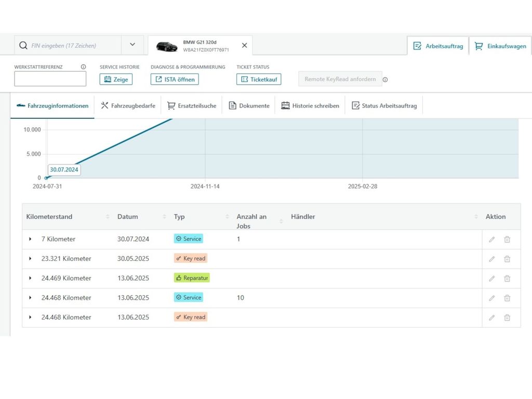Expand the 7 Kilometer row
This screenshot has height=399, width=532.
(x=30, y=240)
